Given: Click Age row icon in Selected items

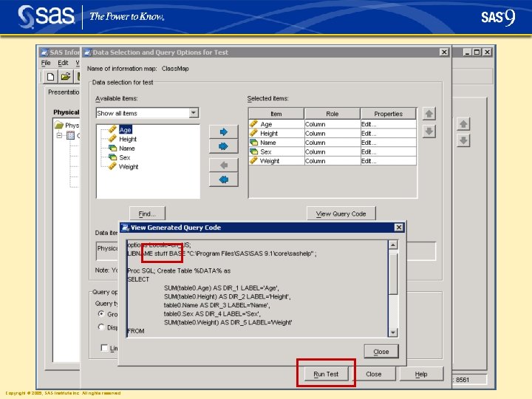Looking at the screenshot, I should pos(253,124).
